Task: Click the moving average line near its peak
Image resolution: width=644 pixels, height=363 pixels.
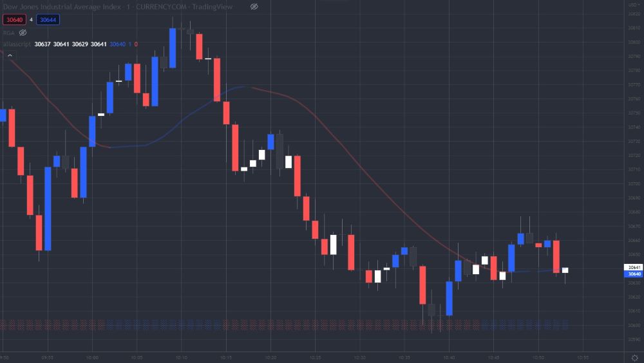Action: point(241,87)
